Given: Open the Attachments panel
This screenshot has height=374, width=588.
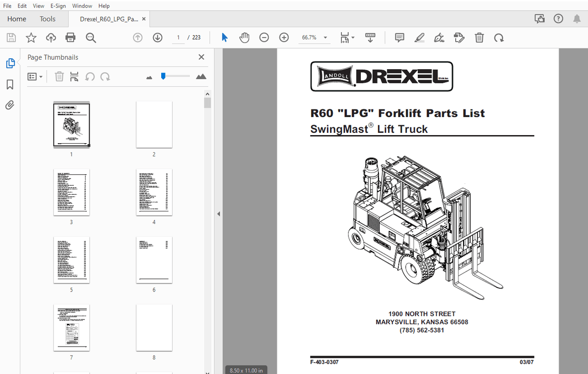Looking at the screenshot, I should click(10, 105).
